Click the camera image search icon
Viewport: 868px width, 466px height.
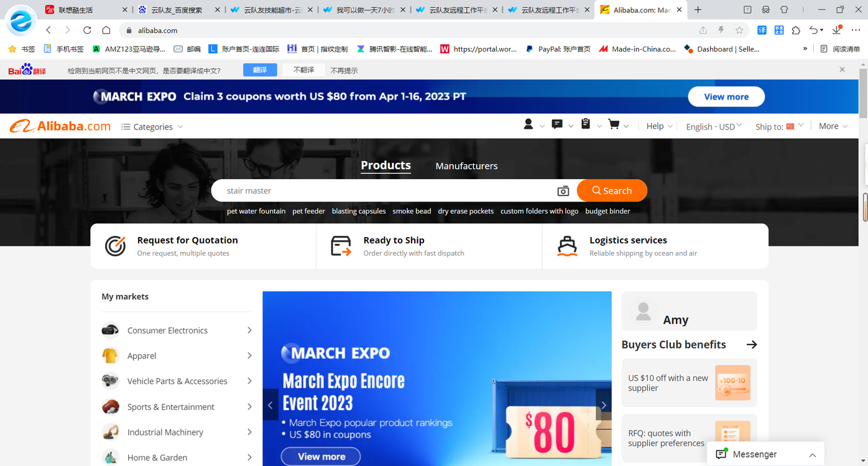pyautogui.click(x=563, y=191)
